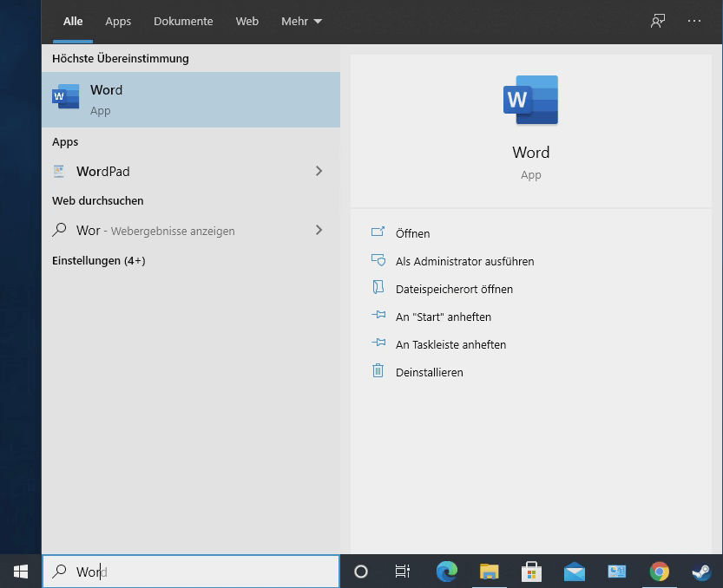
Task: Open the Word app search result
Action: point(191,100)
